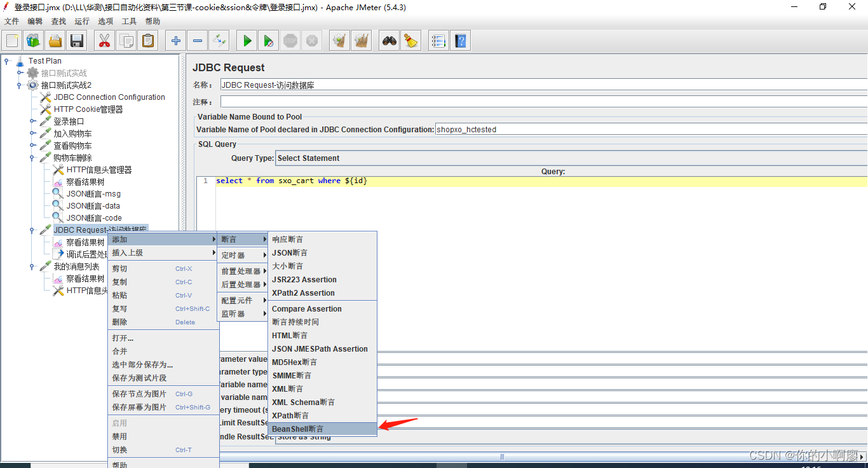
Task: Click the Clear broom icon
Action: 340,41
